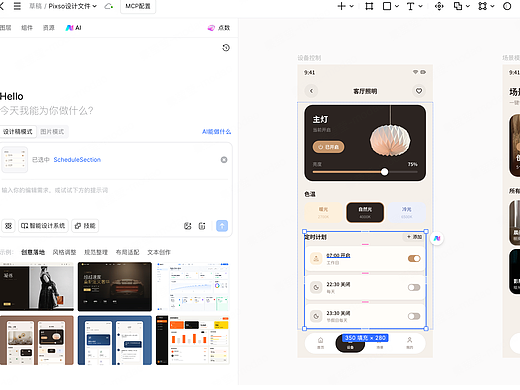Go back using the top-left arrow
520x390 pixels.
2,6
